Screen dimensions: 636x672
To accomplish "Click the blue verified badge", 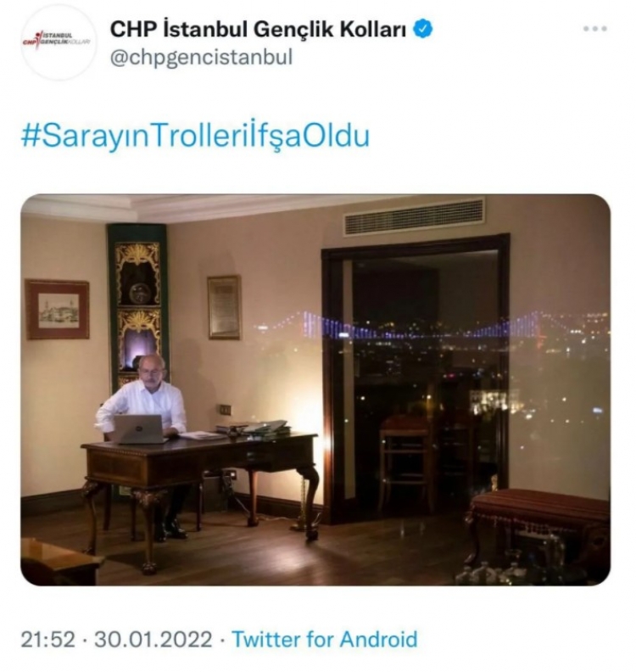I will point(423,29).
